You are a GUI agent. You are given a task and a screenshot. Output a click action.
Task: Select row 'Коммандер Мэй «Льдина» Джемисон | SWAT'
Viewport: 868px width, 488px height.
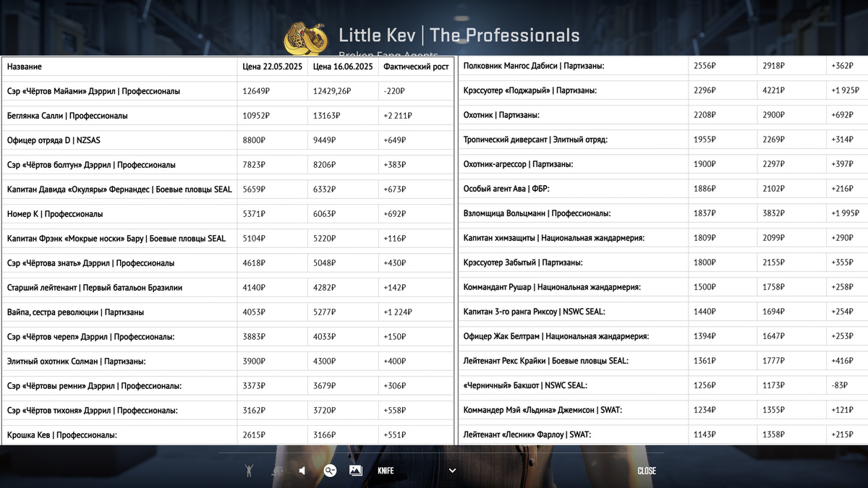tap(663, 410)
